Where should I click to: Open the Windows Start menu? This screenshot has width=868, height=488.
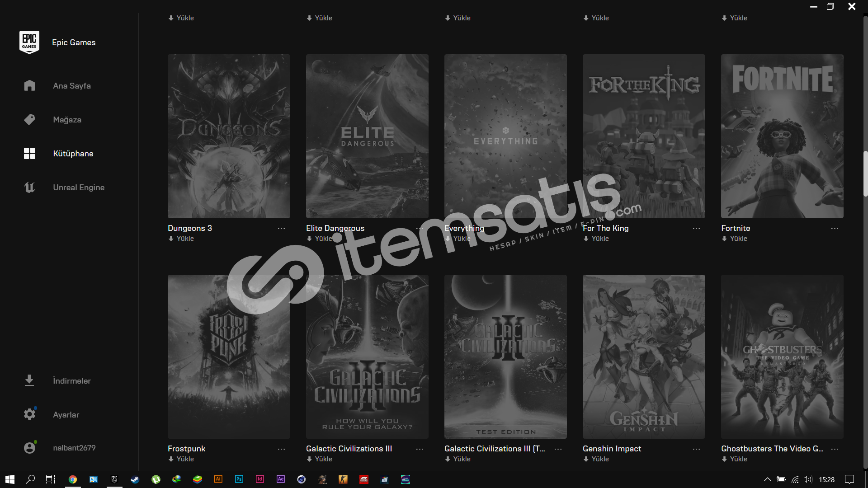click(x=10, y=479)
